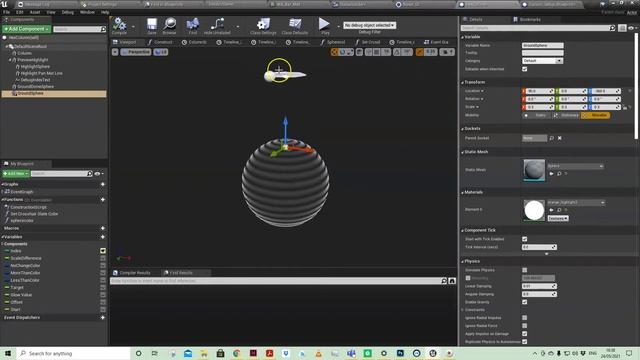The width and height of the screenshot is (640, 360).
Task: Open the debug object selector dropdown
Action: (x=369, y=25)
